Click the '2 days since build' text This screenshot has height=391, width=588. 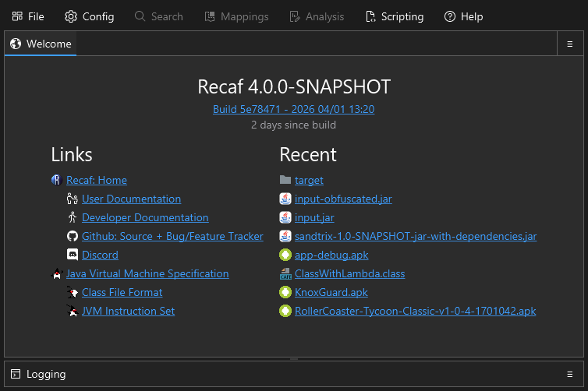[x=294, y=125]
